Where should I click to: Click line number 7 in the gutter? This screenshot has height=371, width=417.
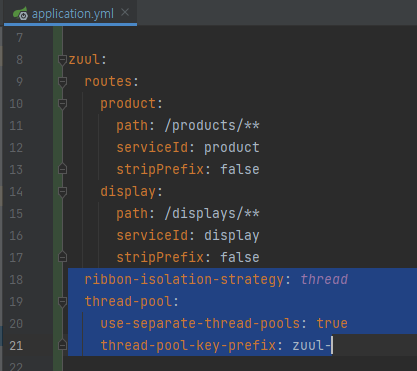click(20, 38)
